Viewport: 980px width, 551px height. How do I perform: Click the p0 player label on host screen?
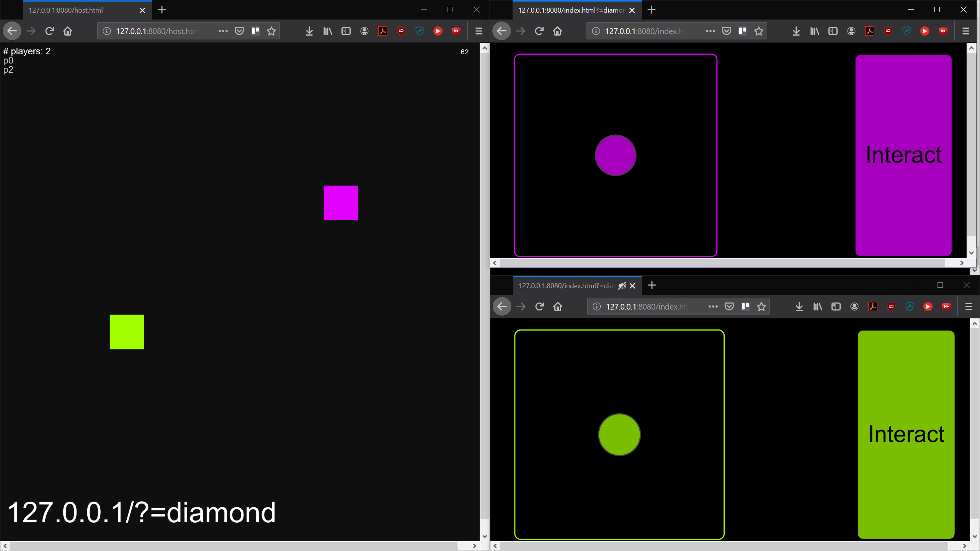click(x=8, y=60)
